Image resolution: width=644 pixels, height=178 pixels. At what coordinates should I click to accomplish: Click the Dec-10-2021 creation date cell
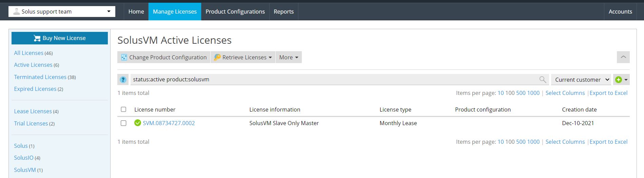coord(578,123)
